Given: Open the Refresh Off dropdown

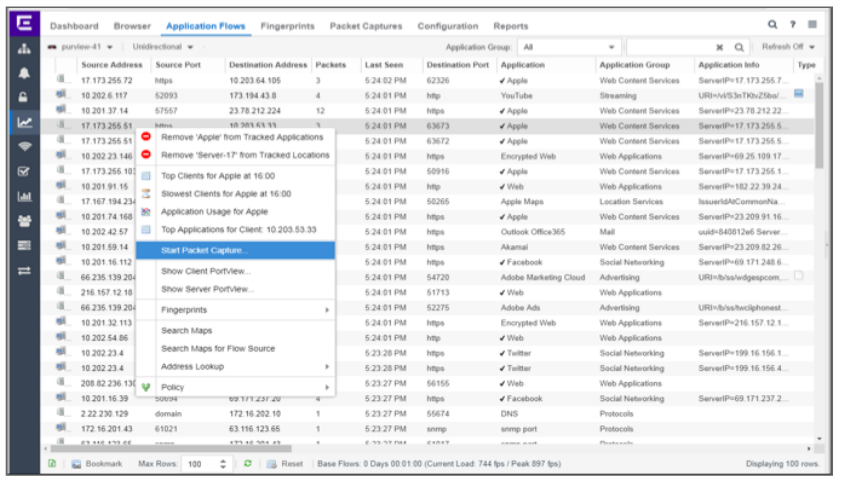Looking at the screenshot, I should pyautogui.click(x=788, y=47).
